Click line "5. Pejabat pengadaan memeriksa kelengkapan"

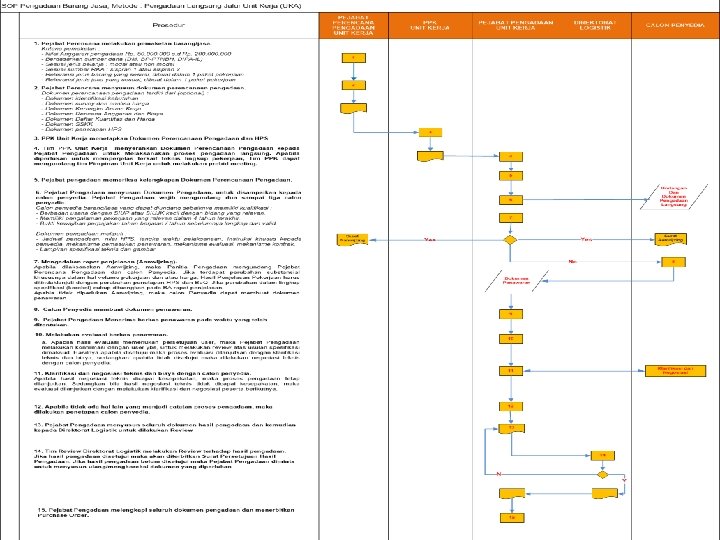(163, 180)
